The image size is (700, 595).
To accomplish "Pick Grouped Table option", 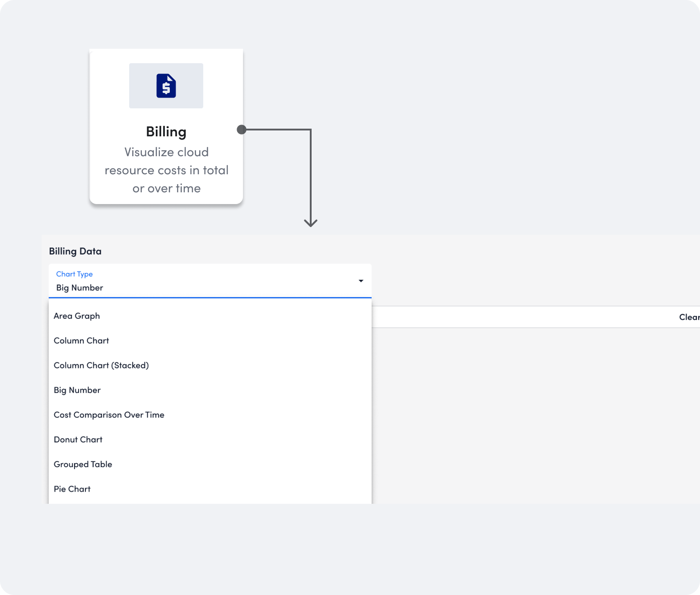I will pyautogui.click(x=210, y=465).
